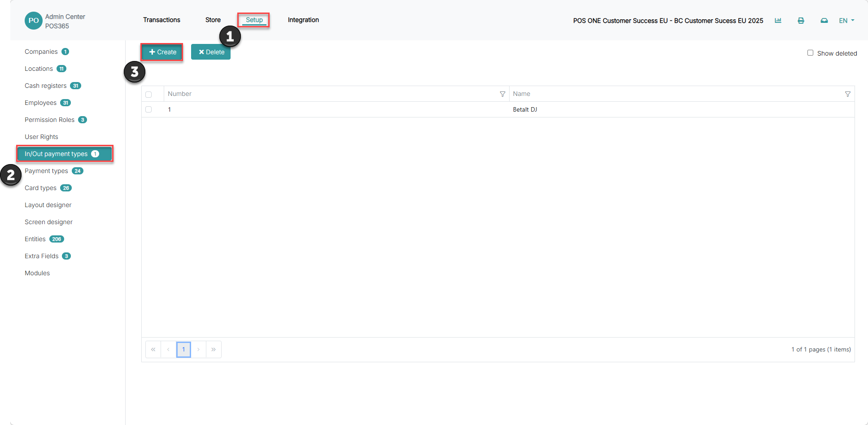Open the statistics chart icon

(778, 21)
